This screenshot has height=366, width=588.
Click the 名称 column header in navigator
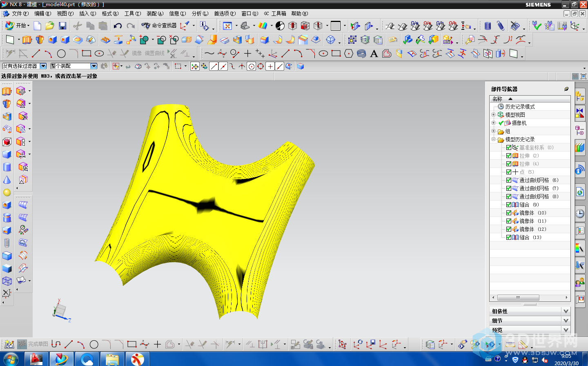(x=530, y=99)
